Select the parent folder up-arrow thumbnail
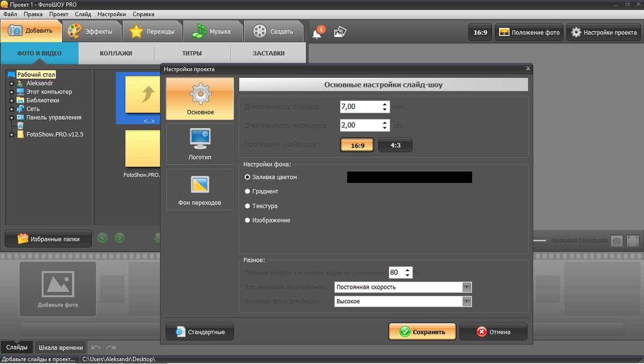Image resolution: width=644 pixels, height=364 pixels. click(138, 98)
